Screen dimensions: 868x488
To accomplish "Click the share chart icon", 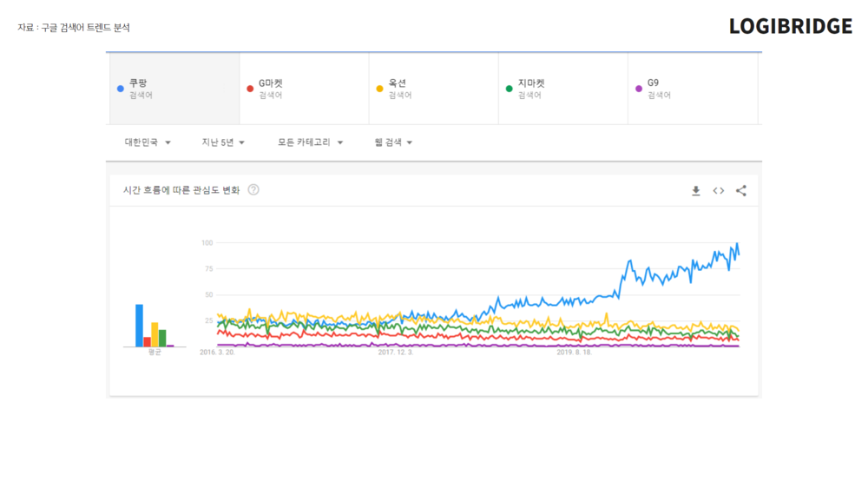I will coord(740,191).
